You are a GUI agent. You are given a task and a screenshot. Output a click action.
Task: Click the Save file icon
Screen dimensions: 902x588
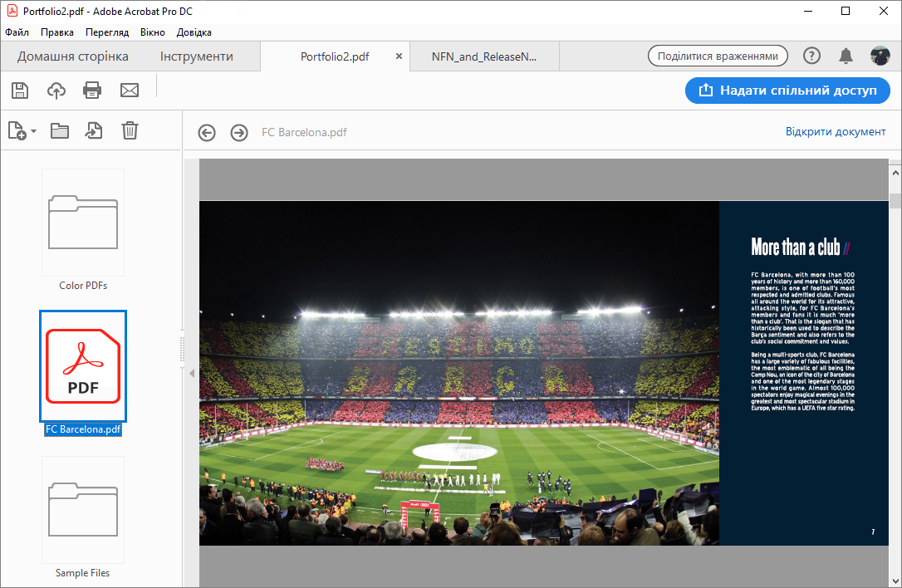pyautogui.click(x=20, y=91)
